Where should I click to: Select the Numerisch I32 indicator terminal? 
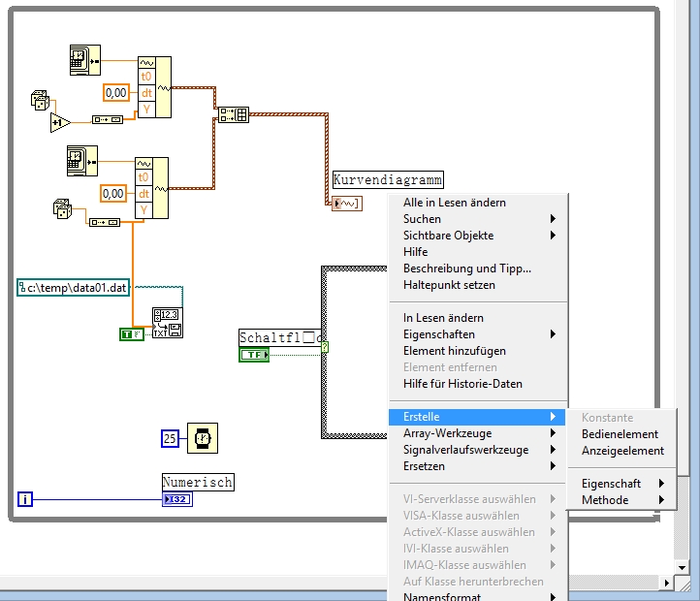tap(178, 499)
